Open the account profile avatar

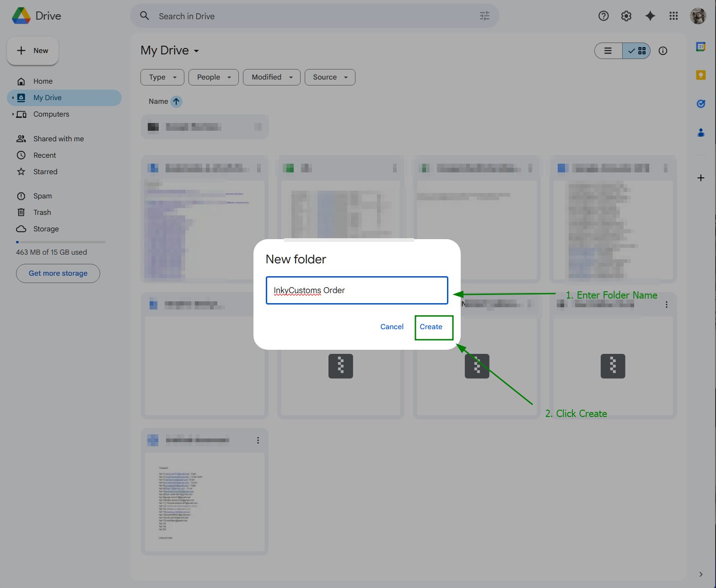698,16
